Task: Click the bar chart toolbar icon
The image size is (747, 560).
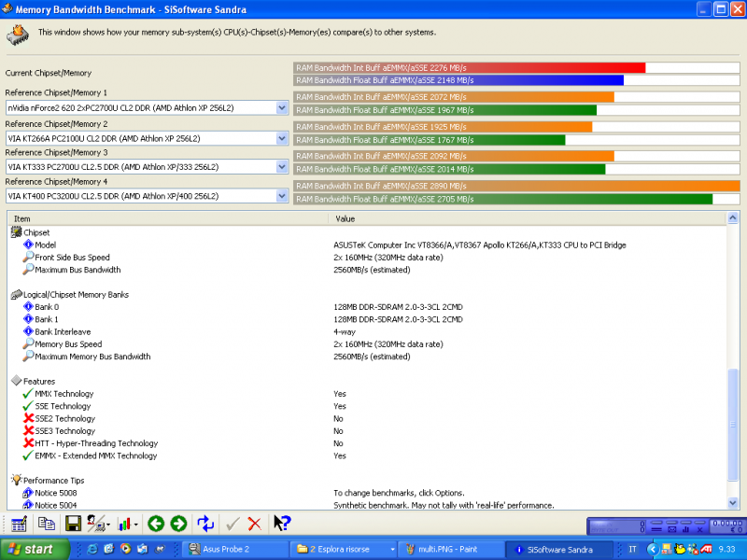Action: coord(124,525)
